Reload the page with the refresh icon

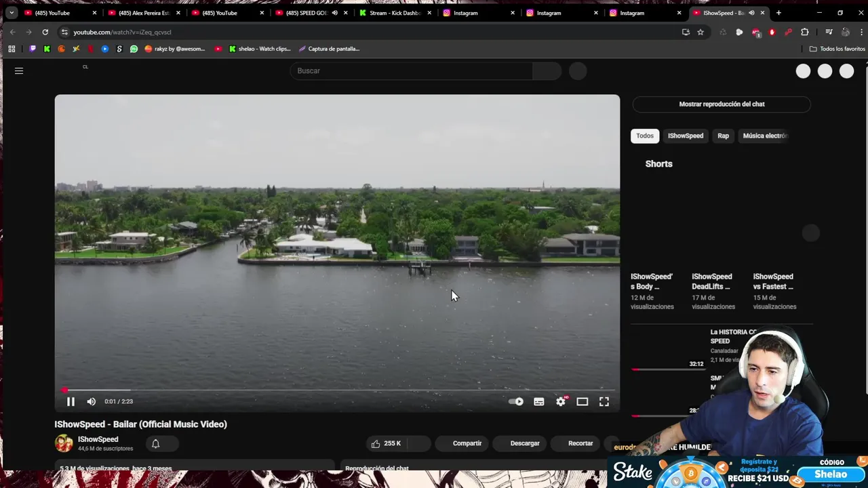[45, 32]
